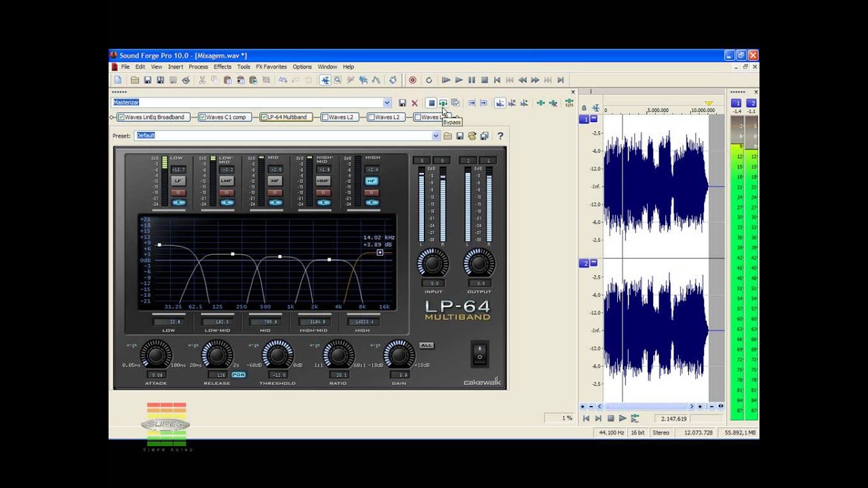Open the Options menu

point(302,67)
